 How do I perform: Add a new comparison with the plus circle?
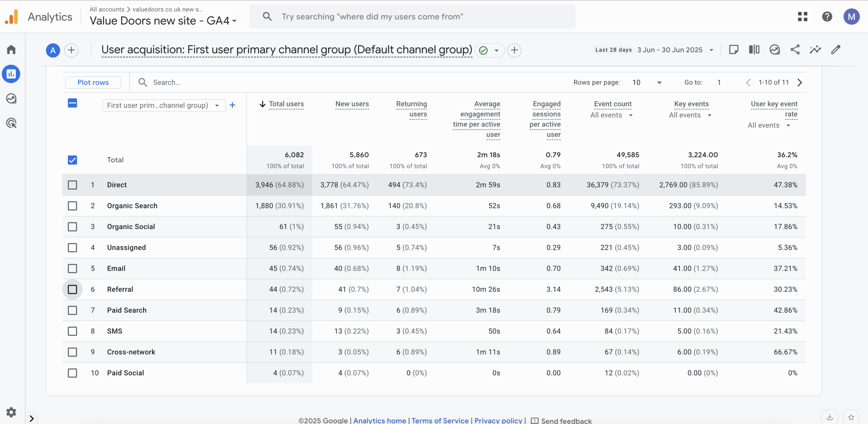coord(71,51)
